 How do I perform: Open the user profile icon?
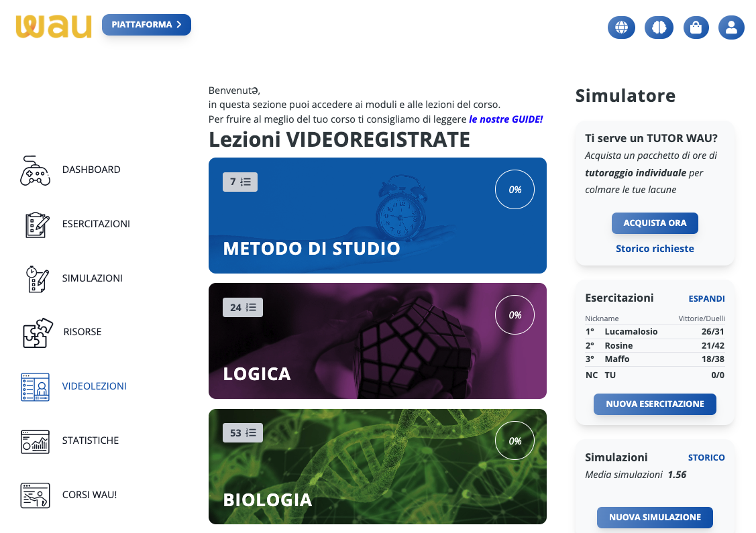click(x=731, y=27)
